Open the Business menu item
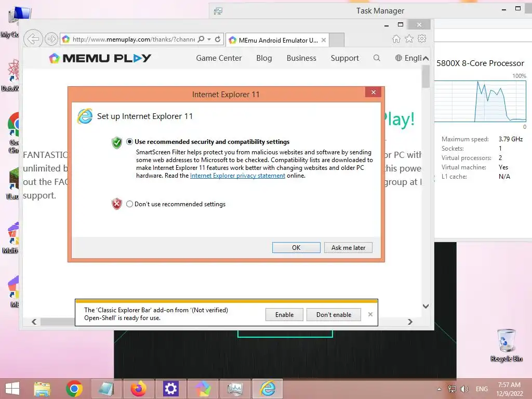532x399 pixels. pos(301,58)
